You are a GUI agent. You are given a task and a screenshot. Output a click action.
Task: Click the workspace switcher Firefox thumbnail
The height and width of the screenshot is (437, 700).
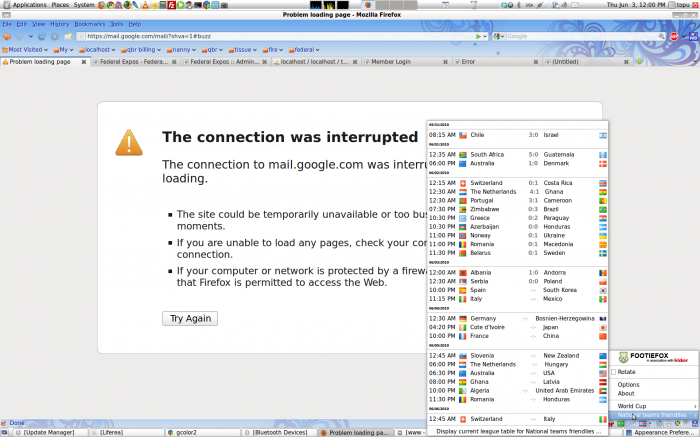(x=368, y=5)
